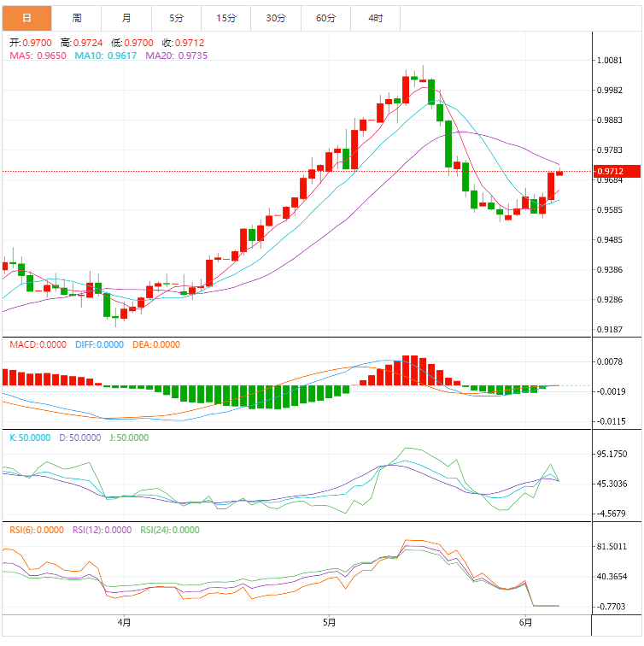Viewport: 644px width, 646px height.
Task: Click the MA5 indicator legend label
Action: tap(38, 56)
